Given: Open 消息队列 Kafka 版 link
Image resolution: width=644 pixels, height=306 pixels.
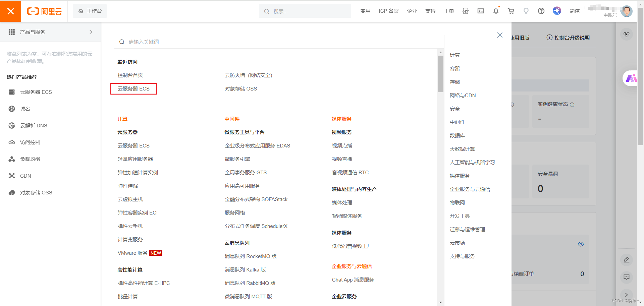Looking at the screenshot, I should [245, 270].
